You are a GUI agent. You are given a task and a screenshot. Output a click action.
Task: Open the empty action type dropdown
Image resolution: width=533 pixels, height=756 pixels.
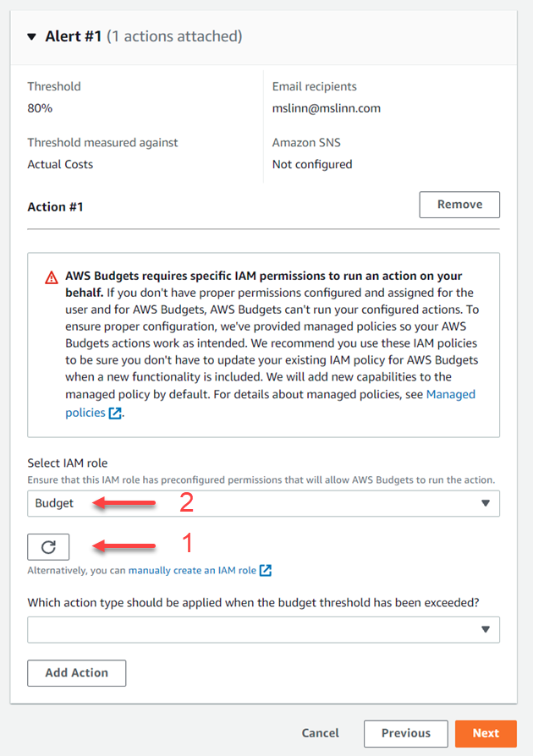254,629
